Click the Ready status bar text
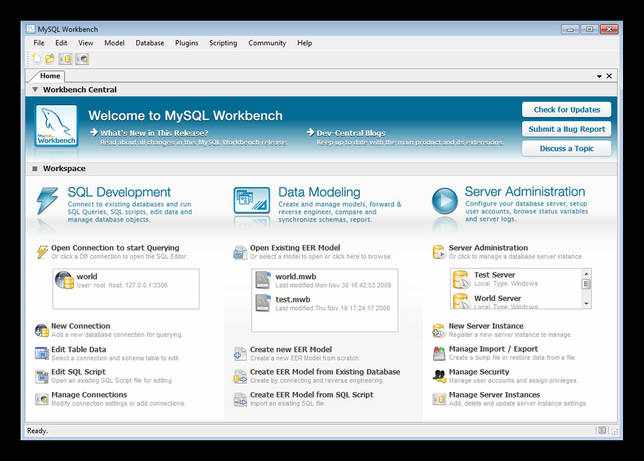This screenshot has width=644, height=461. (37, 431)
